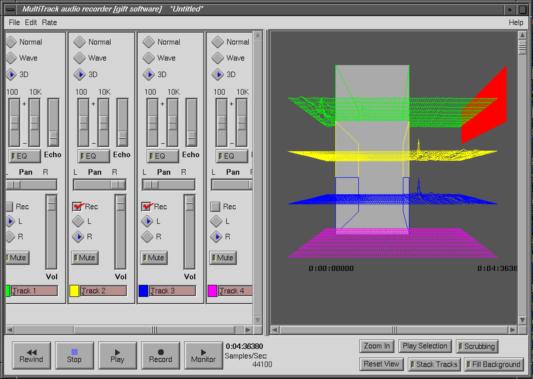Click the yellow Track 2 color swatch
Viewport: 533px width, 379px height.
[74, 291]
